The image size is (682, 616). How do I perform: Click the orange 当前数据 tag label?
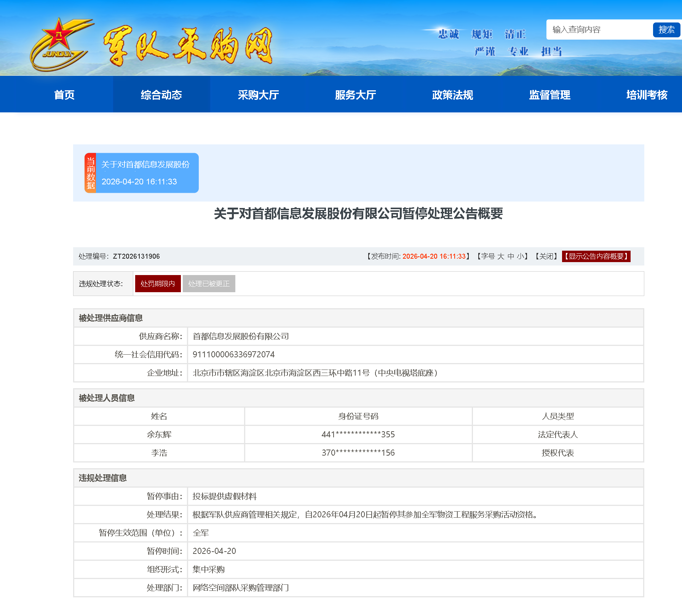point(91,173)
